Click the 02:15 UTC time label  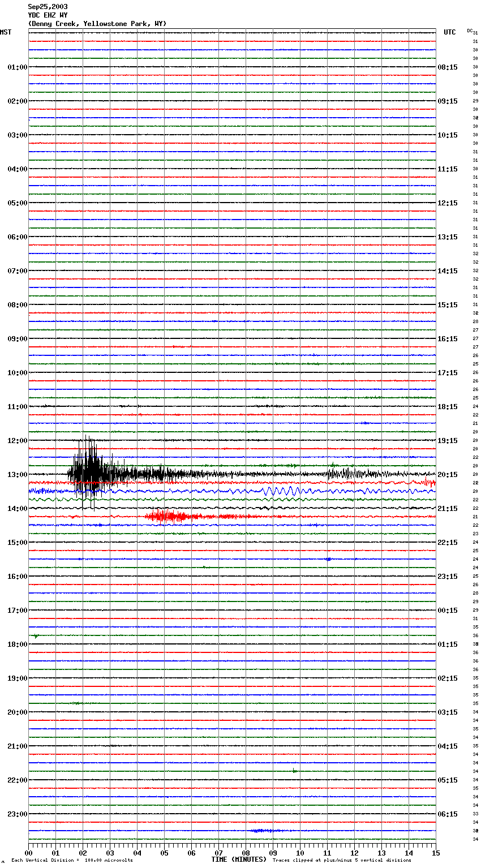(448, 678)
